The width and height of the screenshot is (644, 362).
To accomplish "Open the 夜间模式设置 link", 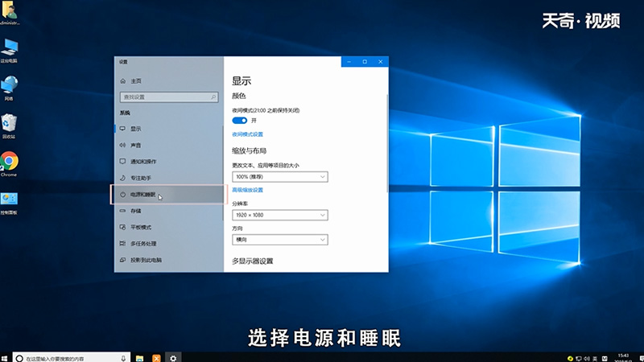I will pyautogui.click(x=247, y=134).
